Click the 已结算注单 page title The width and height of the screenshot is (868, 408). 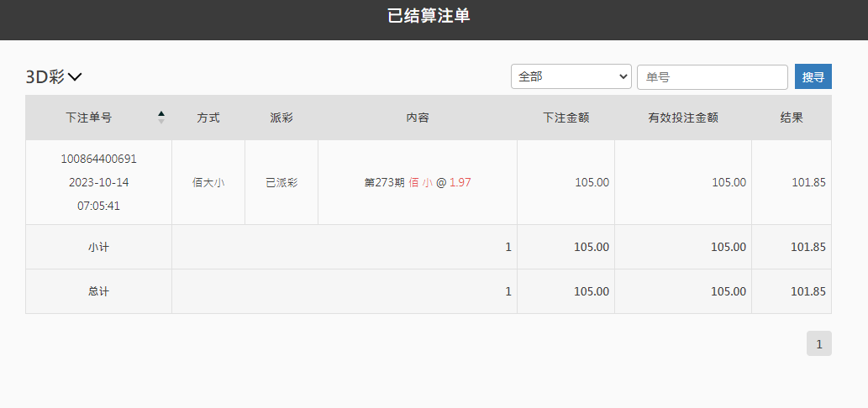pyautogui.click(x=429, y=16)
